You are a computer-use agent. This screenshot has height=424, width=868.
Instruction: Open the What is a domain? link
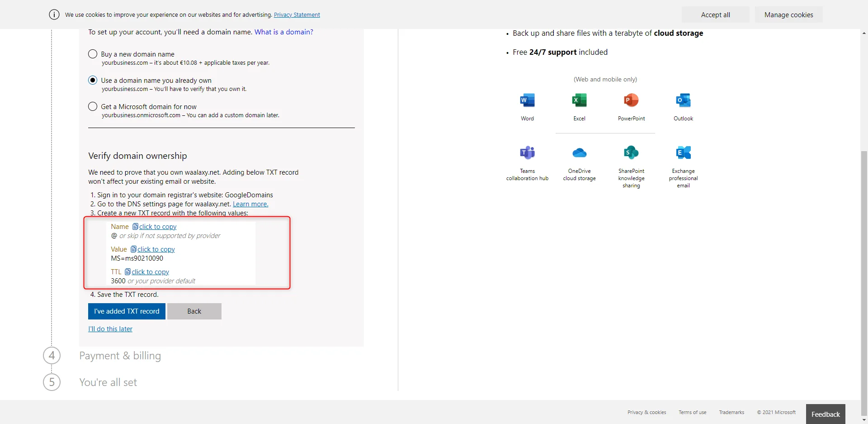point(284,32)
